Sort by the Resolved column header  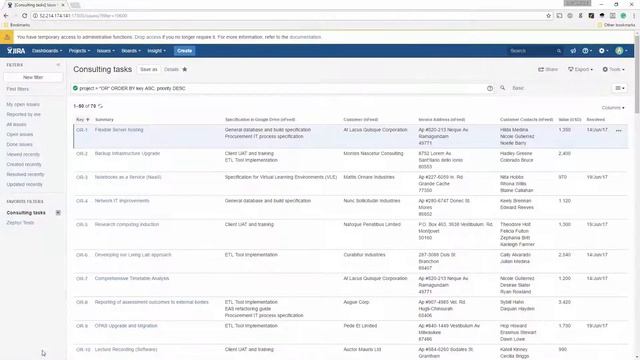tap(596, 120)
